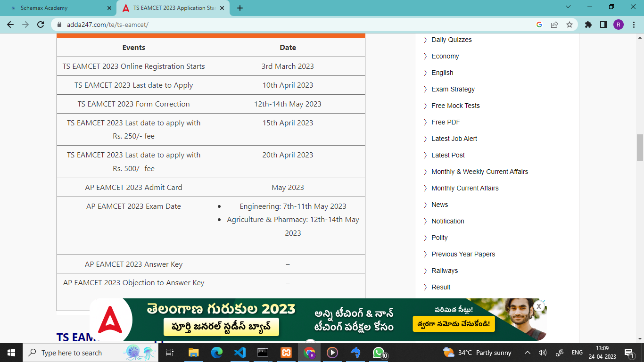Open Free Mock Tests link
The height and width of the screenshot is (362, 644).
pos(455,106)
